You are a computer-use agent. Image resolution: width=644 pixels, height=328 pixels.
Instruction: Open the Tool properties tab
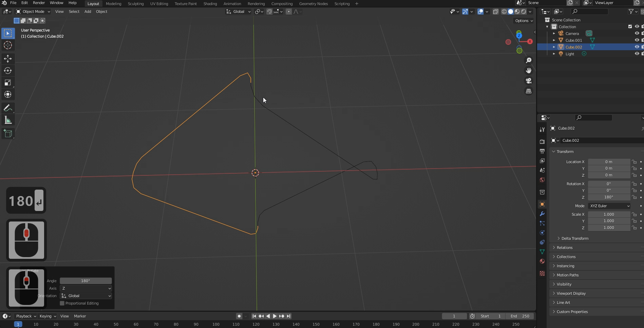pyautogui.click(x=542, y=129)
